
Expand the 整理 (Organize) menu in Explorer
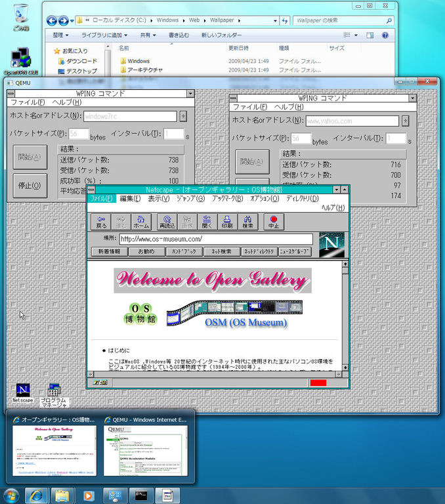click(61, 35)
